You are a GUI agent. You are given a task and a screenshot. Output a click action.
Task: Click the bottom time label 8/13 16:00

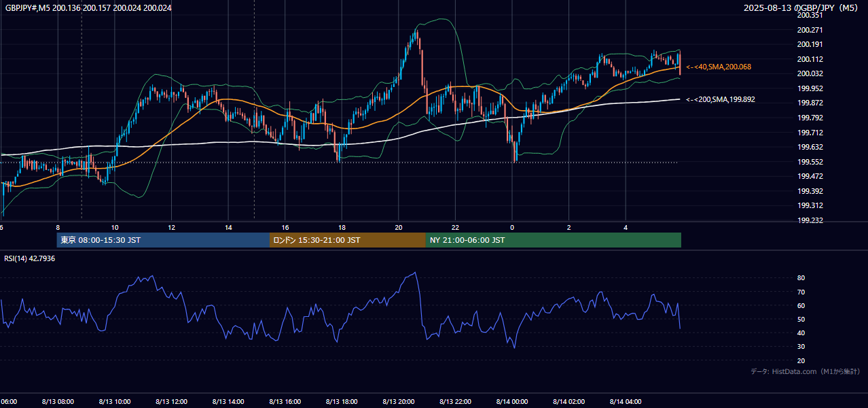[x=285, y=402]
